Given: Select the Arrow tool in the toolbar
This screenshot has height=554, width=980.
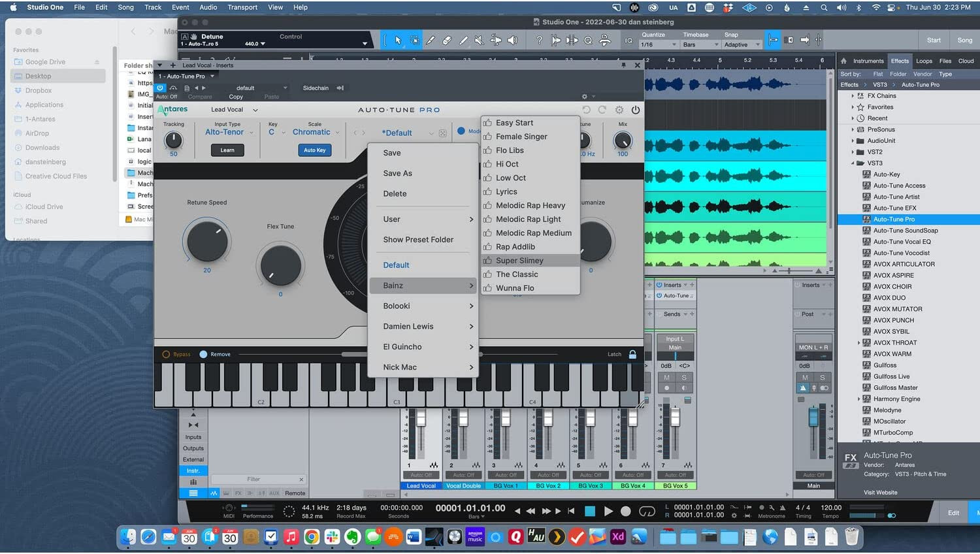Looking at the screenshot, I should click(398, 41).
